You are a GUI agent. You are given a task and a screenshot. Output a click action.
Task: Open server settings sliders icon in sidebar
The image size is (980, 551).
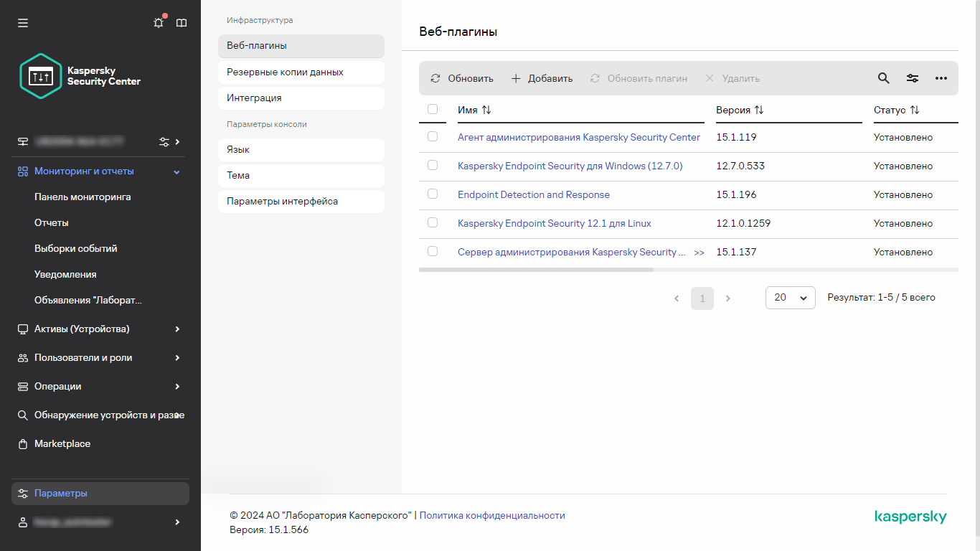(x=164, y=141)
